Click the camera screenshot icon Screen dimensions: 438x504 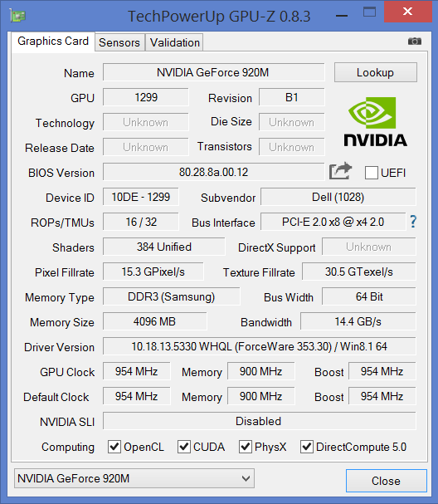[x=414, y=42]
